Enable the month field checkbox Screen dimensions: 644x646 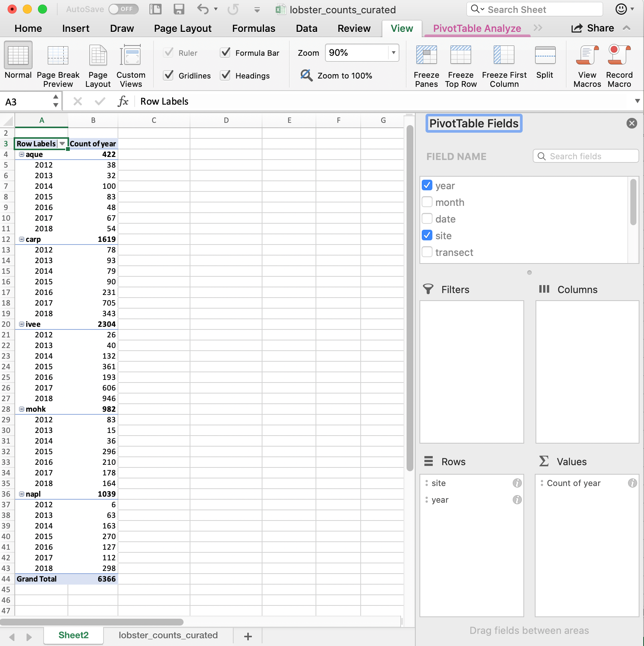tap(427, 202)
